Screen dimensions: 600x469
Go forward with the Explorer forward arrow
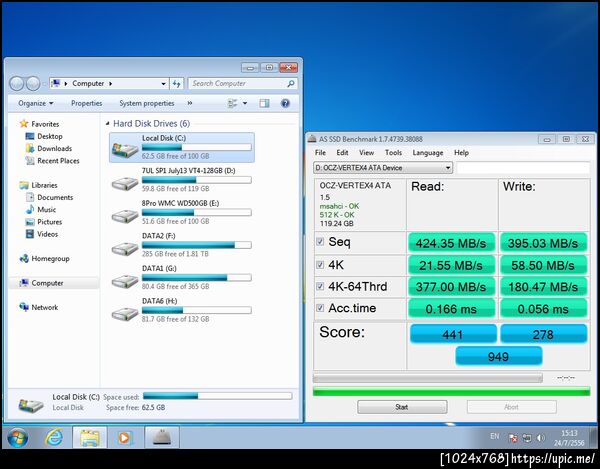33,83
